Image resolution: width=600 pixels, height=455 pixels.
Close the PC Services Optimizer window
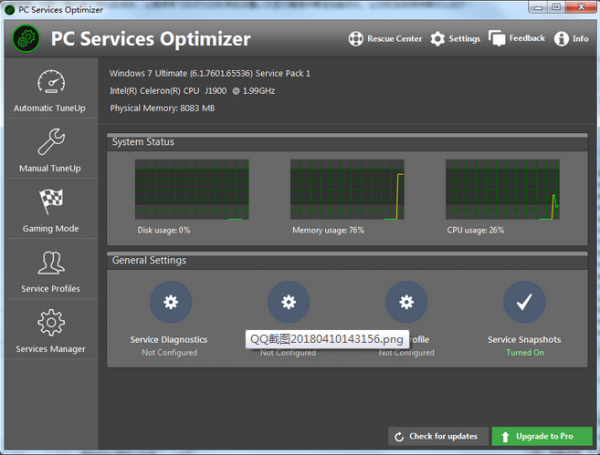[581, 7]
